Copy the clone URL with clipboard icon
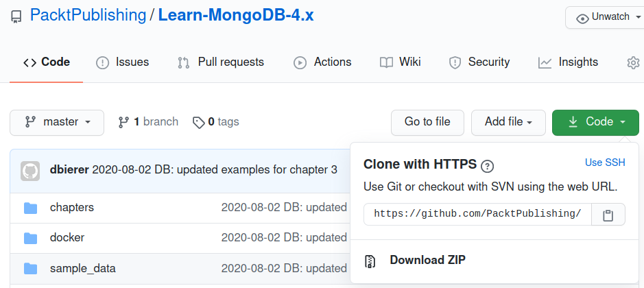 coord(608,215)
